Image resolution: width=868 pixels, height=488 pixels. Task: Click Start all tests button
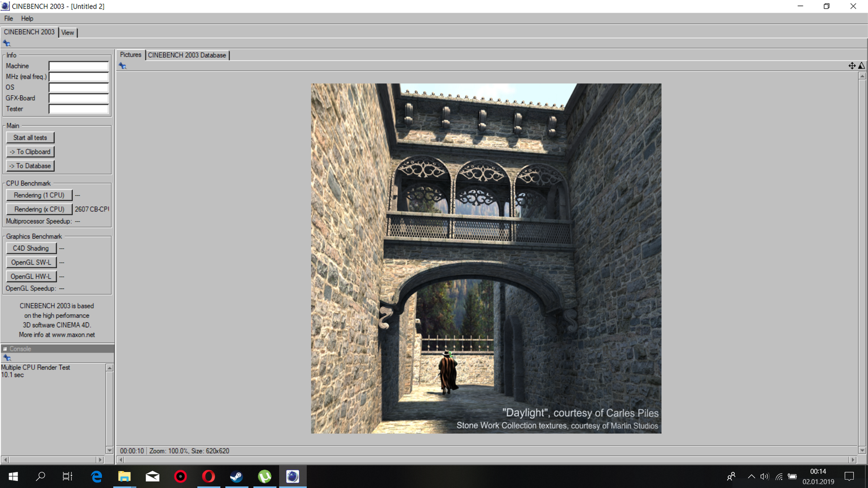(x=30, y=138)
